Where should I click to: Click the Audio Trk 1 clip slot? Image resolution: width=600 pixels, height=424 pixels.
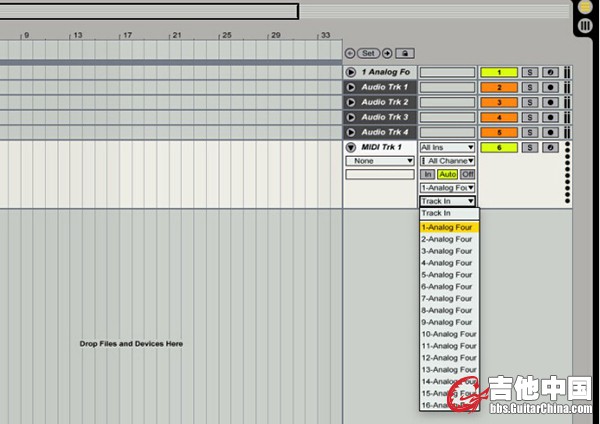pyautogui.click(x=447, y=87)
